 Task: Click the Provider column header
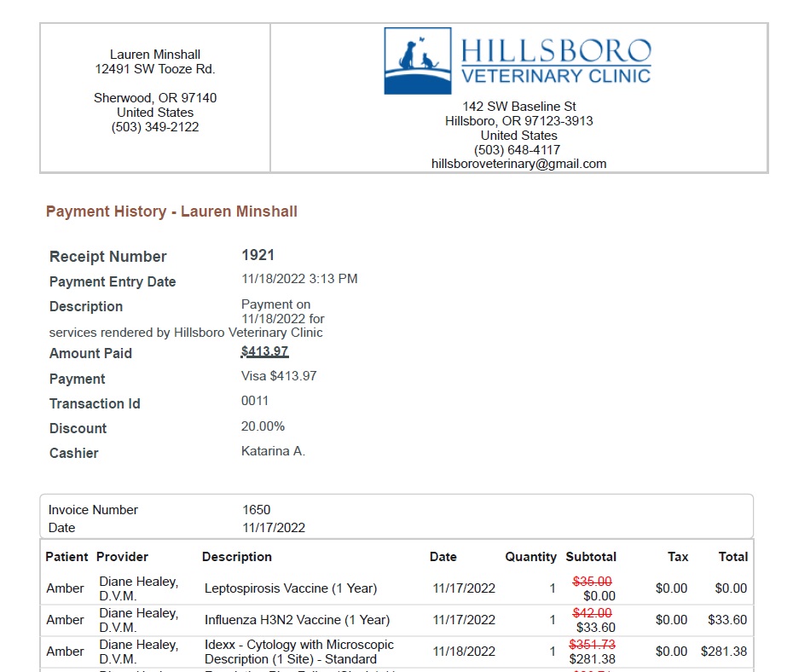[122, 557]
